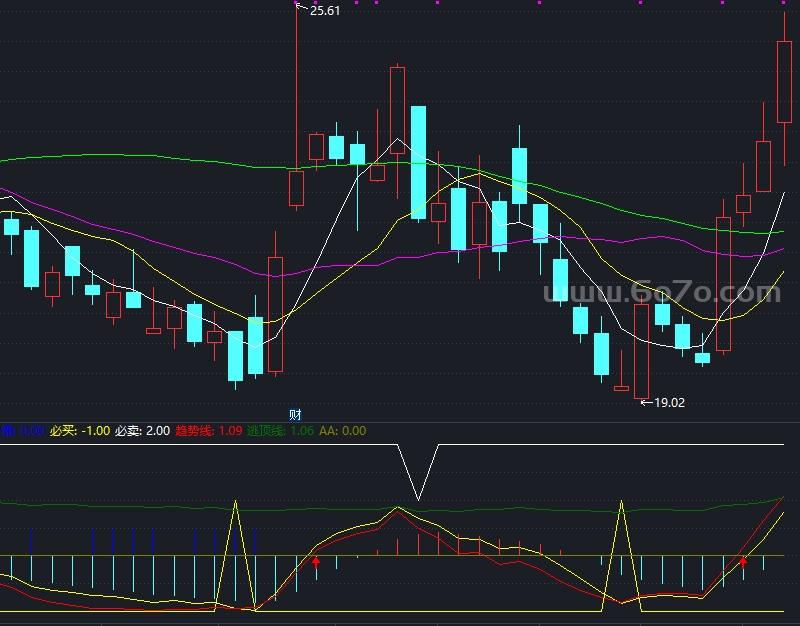Click the 必卖: 2.00 indicator value
This screenshot has height=626, width=800.
tap(142, 431)
